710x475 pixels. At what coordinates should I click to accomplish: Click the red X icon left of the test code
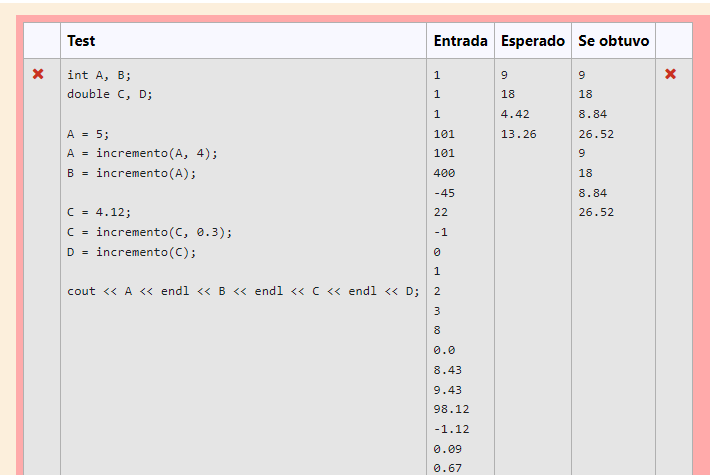pos(38,74)
